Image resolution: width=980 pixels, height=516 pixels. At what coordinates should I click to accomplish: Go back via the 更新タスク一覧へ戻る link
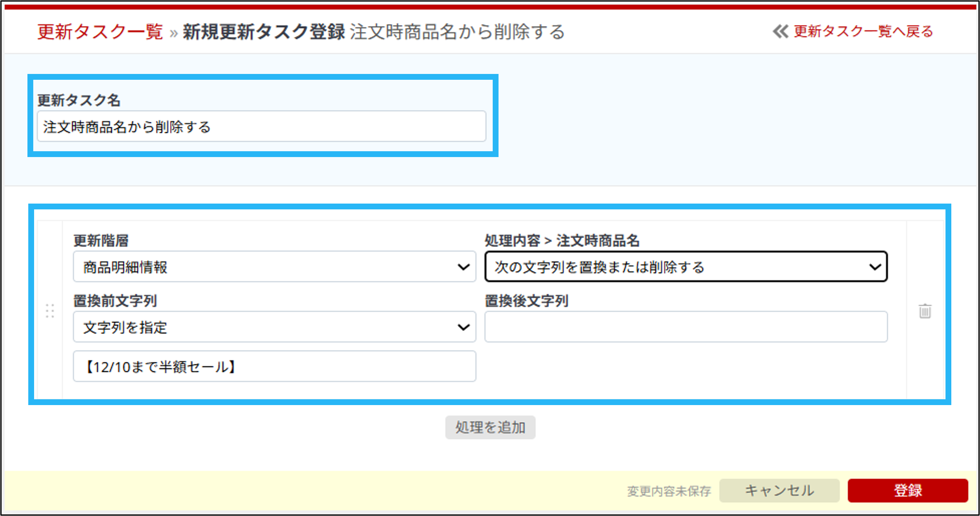click(863, 32)
